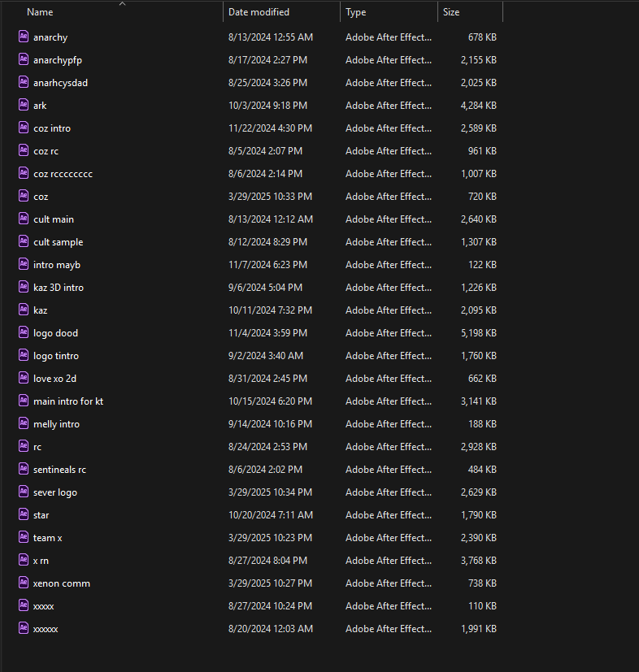Click the date 11/22/2024 4:30 PM

[x=270, y=128]
